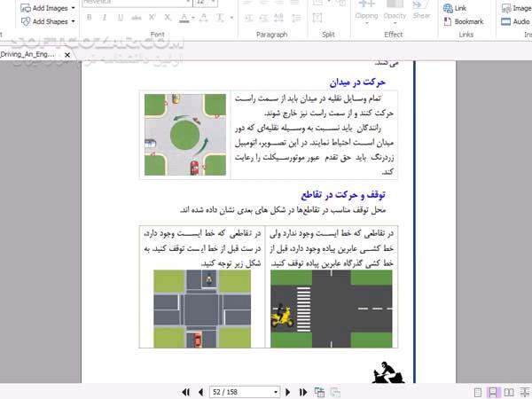This screenshot has width=532, height=399.
Task: Toggle Superscript formatting
Action: (x=152, y=18)
